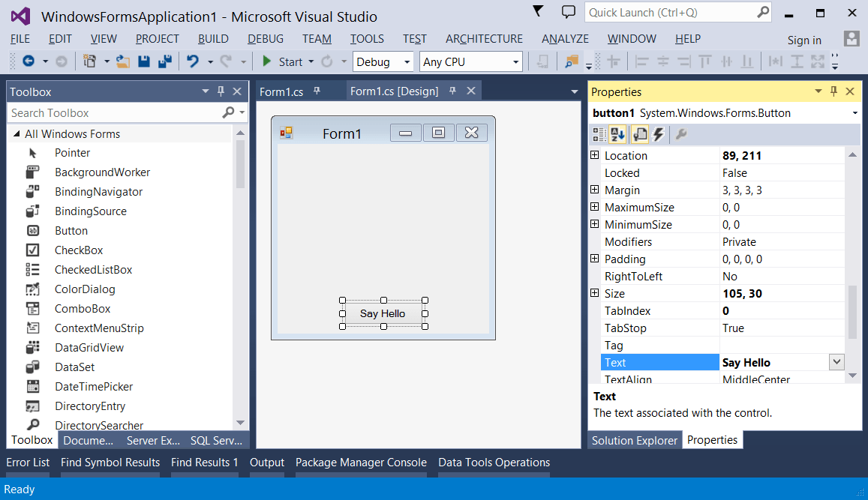
Task: Collapse the All Windows Forms group
Action: pos(17,134)
